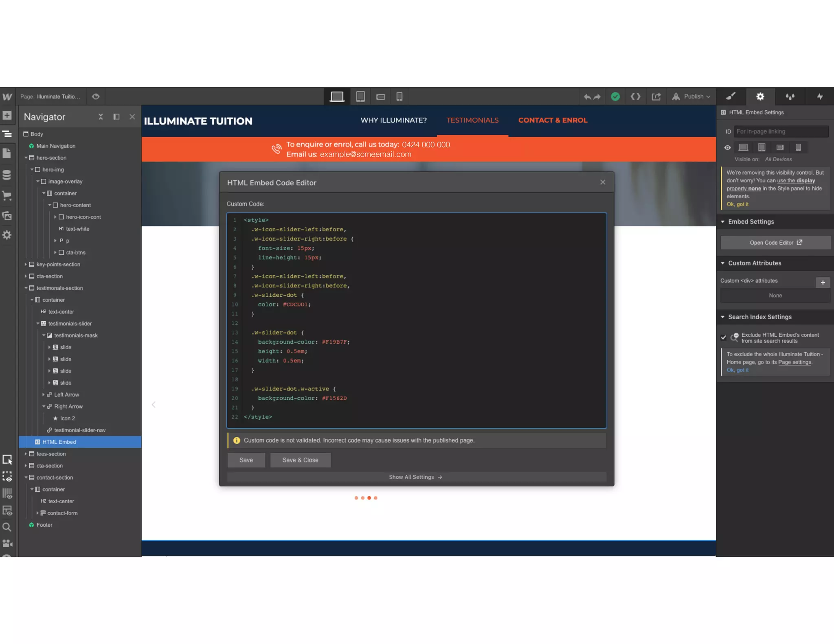834x644 pixels.
Task: Toggle desktop visibility in Visible on row
Action: tap(743, 147)
